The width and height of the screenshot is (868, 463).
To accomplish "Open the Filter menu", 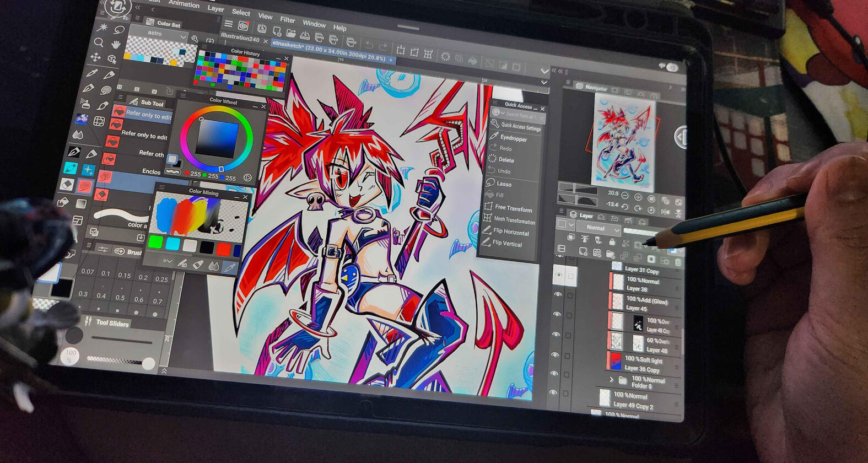I will (x=287, y=19).
